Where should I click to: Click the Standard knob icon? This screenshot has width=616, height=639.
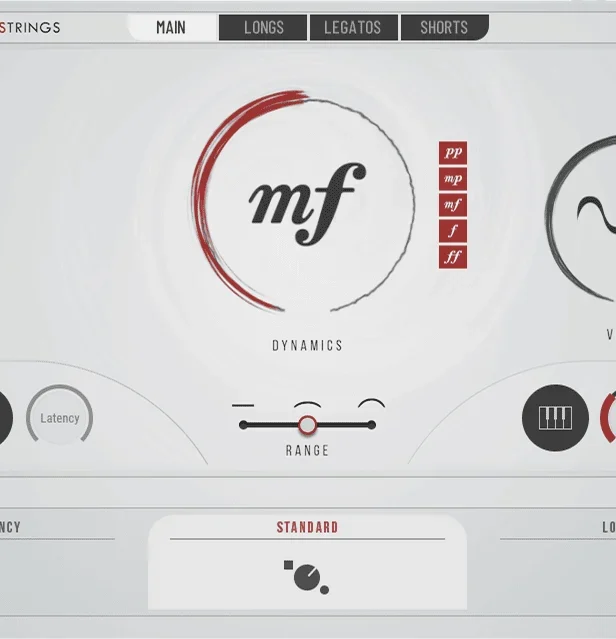(306, 577)
